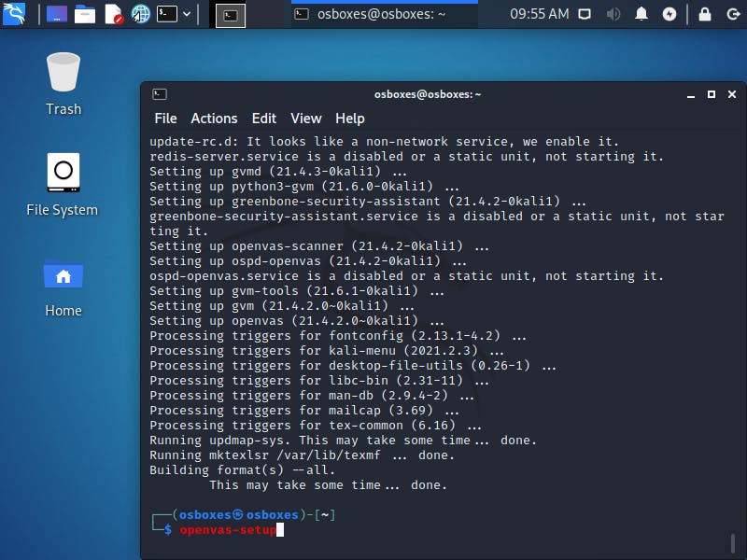The image size is (747, 560).
Task: Click the 'Setting up gvm-tools' line
Action: click(x=297, y=291)
